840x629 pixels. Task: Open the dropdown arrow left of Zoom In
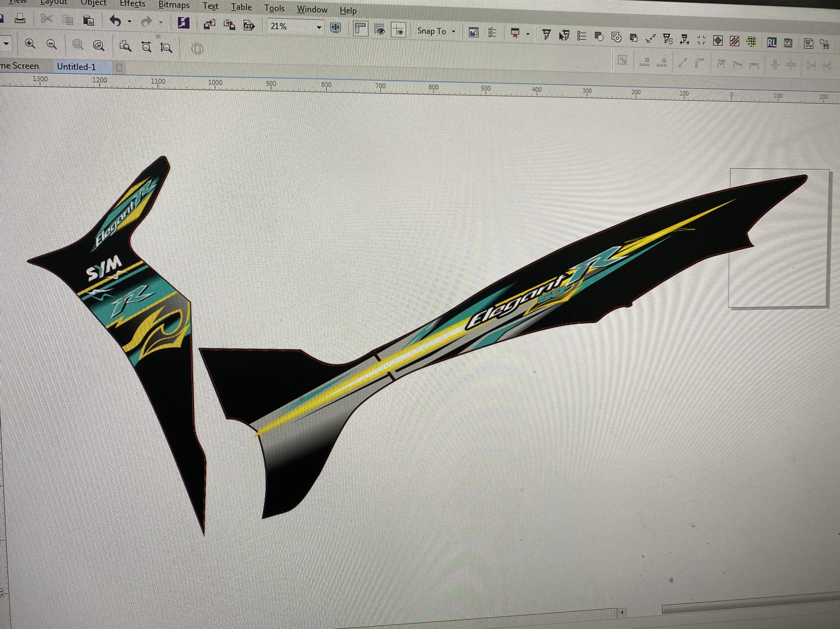tap(6, 44)
